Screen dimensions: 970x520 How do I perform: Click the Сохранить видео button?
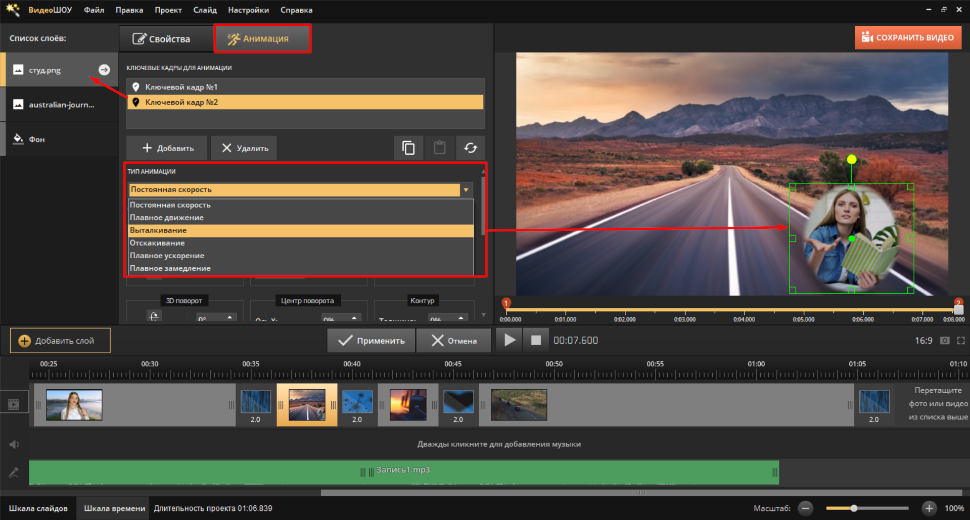[908, 37]
